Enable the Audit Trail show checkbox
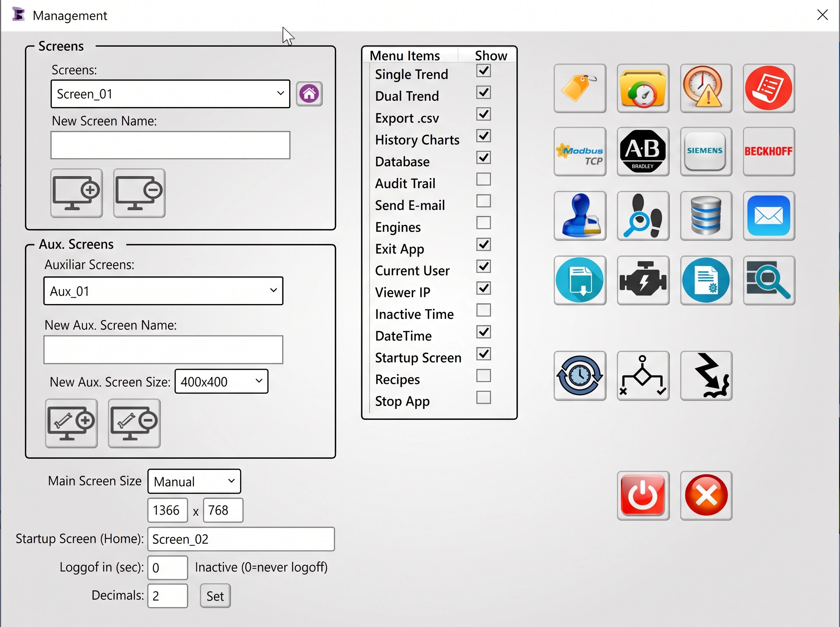This screenshot has width=840, height=627. tap(484, 179)
